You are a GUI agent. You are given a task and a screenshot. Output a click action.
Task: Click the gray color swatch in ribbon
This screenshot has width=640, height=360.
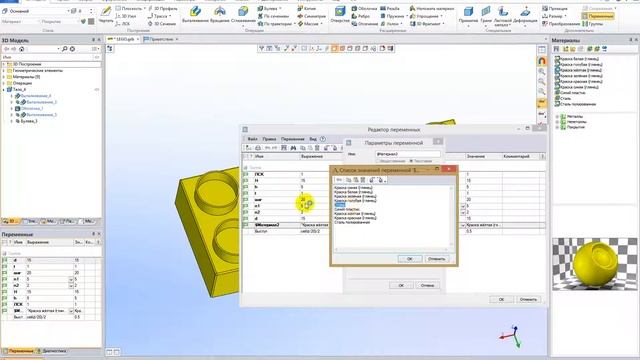[91, 21]
